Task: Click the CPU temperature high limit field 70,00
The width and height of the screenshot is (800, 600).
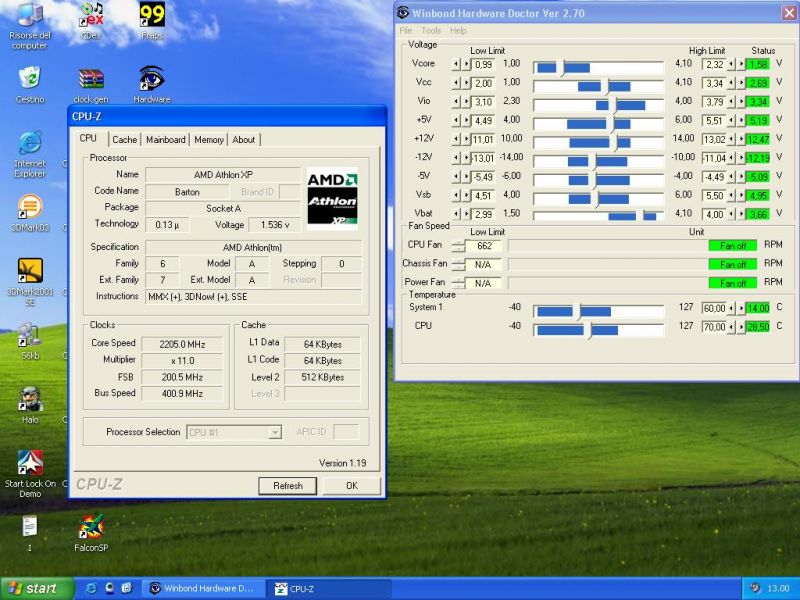Action: (x=714, y=327)
